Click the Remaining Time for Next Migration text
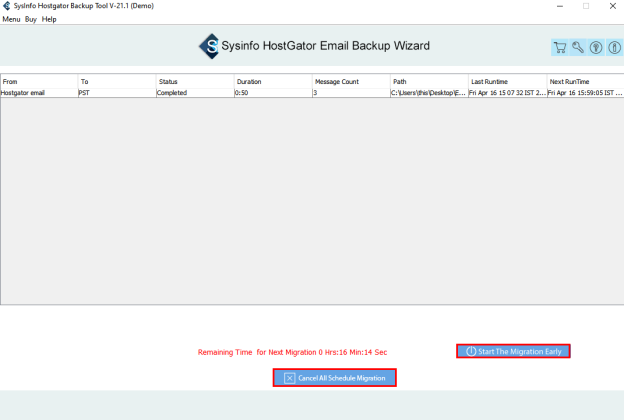This screenshot has height=420, width=624. pos(292,352)
